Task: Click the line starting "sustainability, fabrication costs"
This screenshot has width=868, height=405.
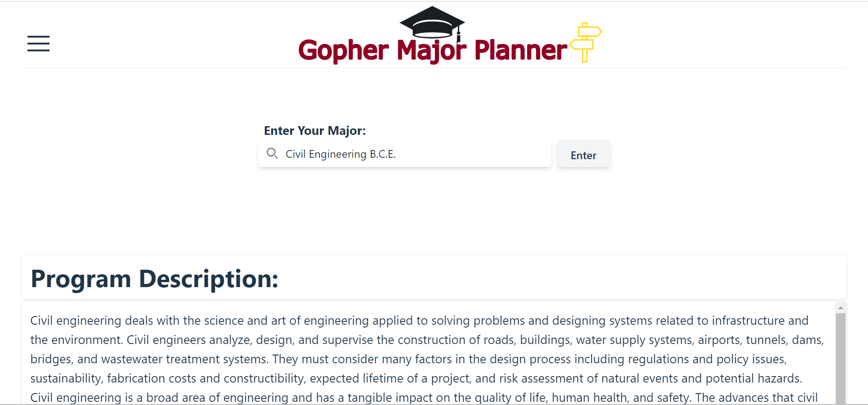Action: click(416, 378)
